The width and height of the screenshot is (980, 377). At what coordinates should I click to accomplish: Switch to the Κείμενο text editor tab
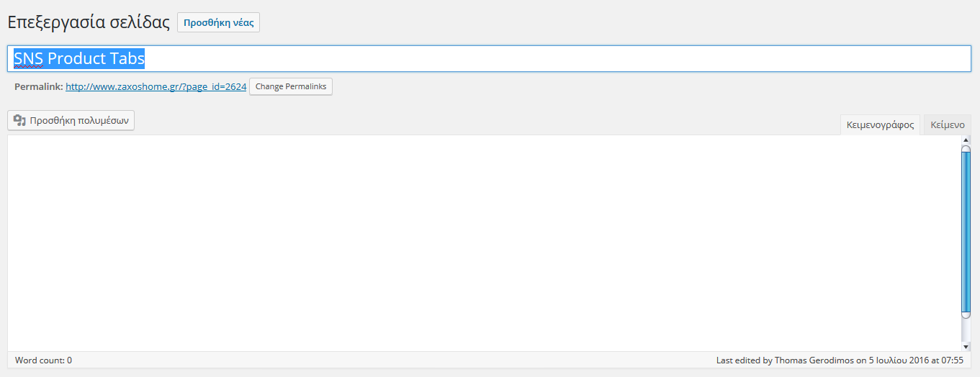947,125
